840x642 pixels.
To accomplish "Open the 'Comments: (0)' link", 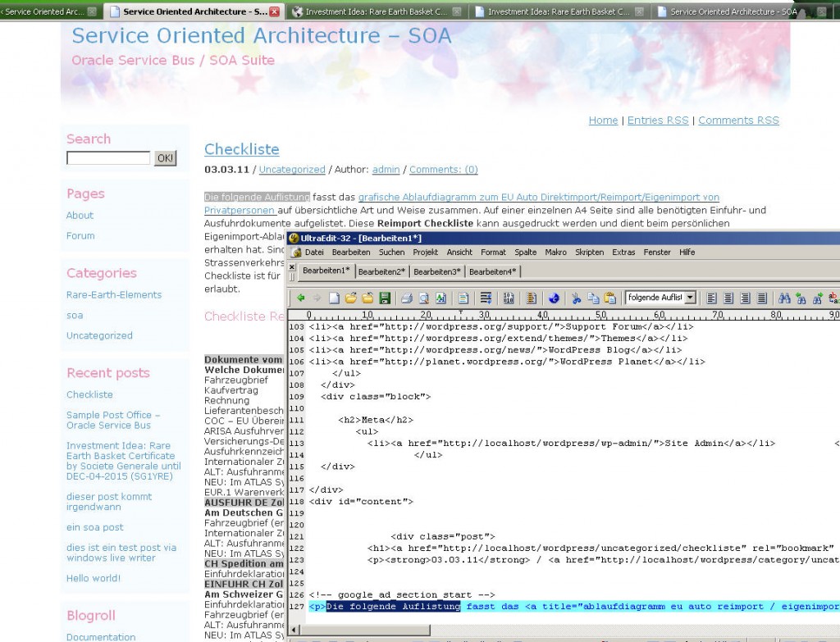I will [x=444, y=170].
